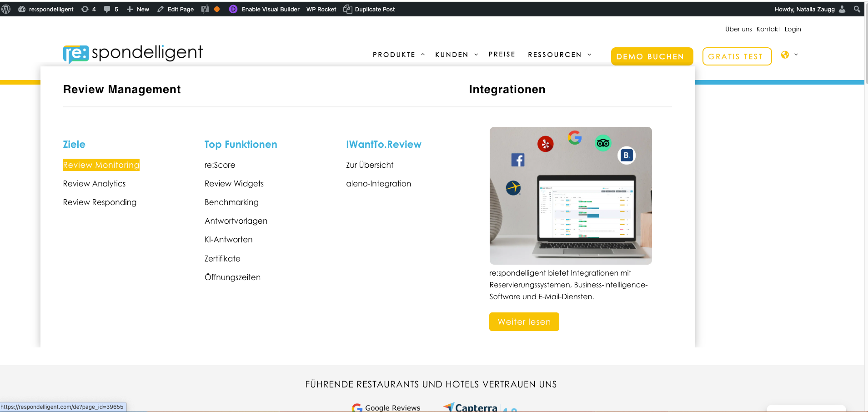The image size is (868, 412).
Task: Click the admin bar search magnifier icon
Action: point(857,9)
